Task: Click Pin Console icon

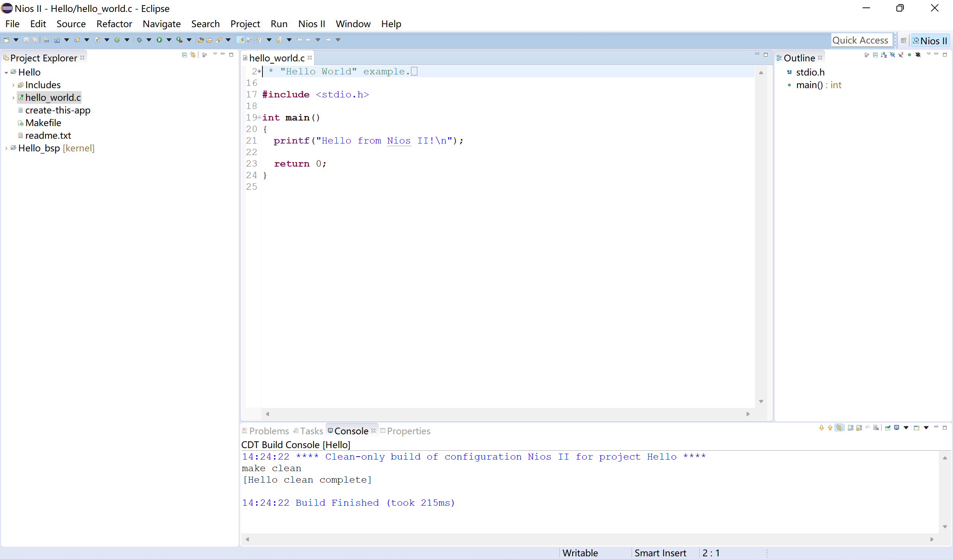Action: coord(887,428)
